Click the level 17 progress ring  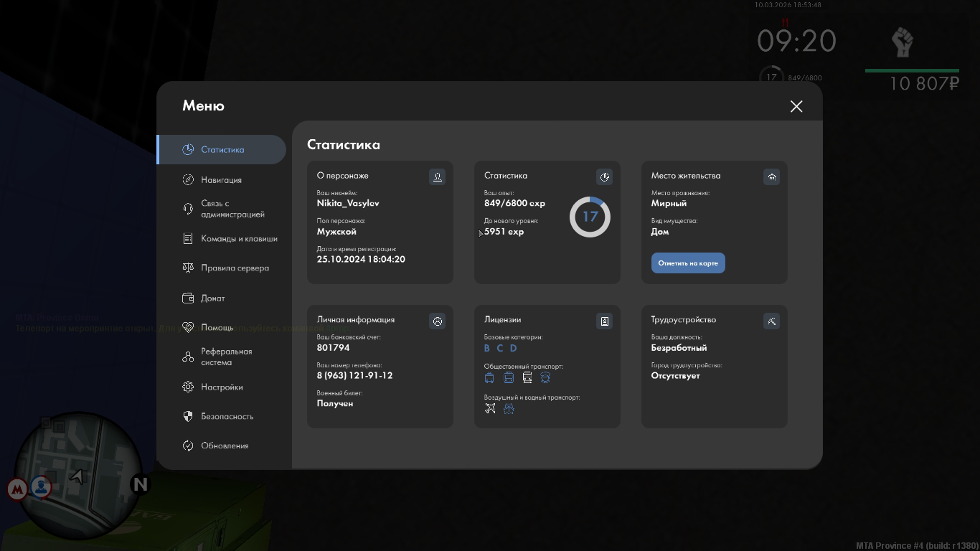(x=590, y=217)
